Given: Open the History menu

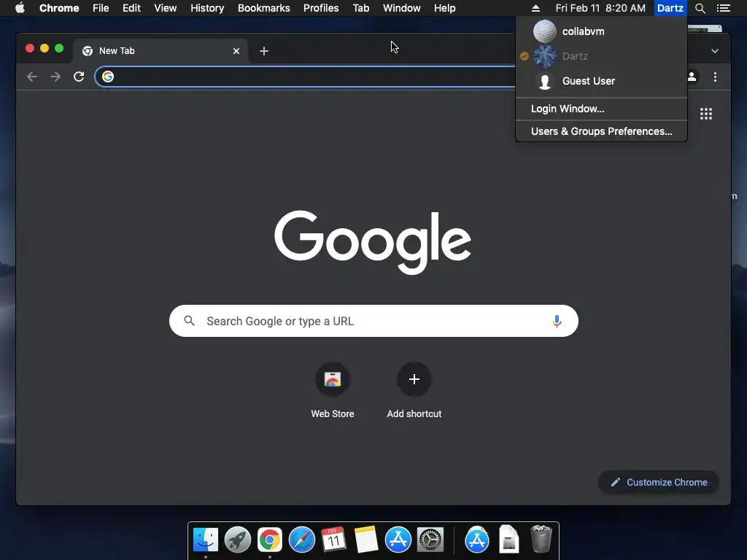Looking at the screenshot, I should pos(207,8).
